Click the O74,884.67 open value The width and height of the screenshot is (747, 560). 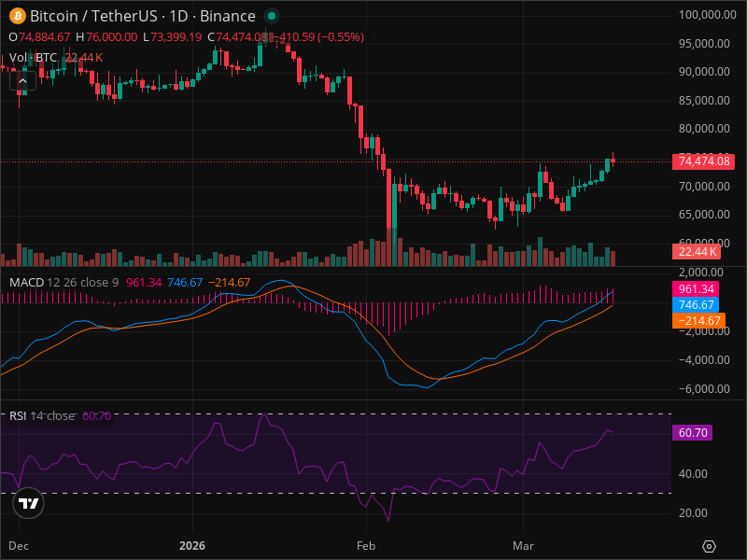pos(39,37)
